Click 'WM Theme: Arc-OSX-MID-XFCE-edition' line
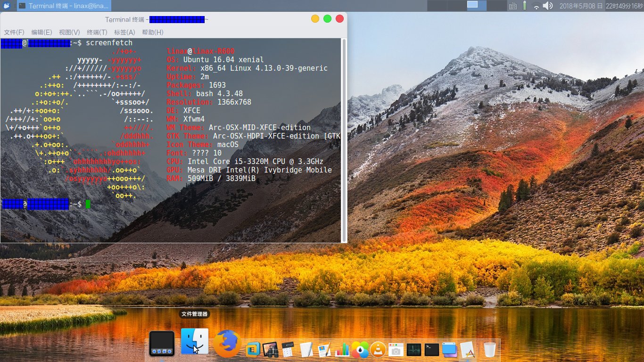 (239, 128)
